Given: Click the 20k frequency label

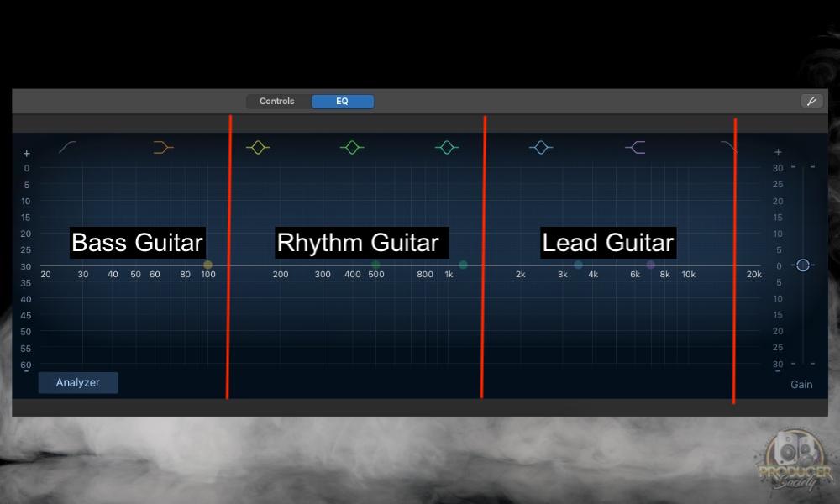Looking at the screenshot, I should (753, 274).
